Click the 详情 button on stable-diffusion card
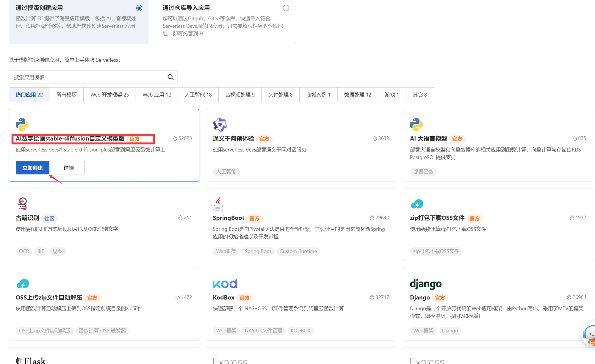Image resolution: width=595 pixels, height=364 pixels. pyautogui.click(x=68, y=167)
